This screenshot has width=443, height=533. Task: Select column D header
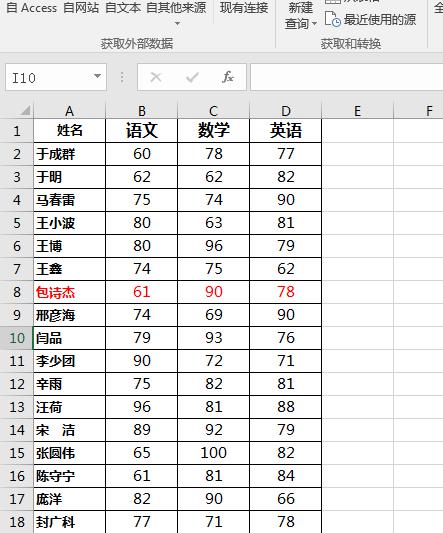point(286,111)
